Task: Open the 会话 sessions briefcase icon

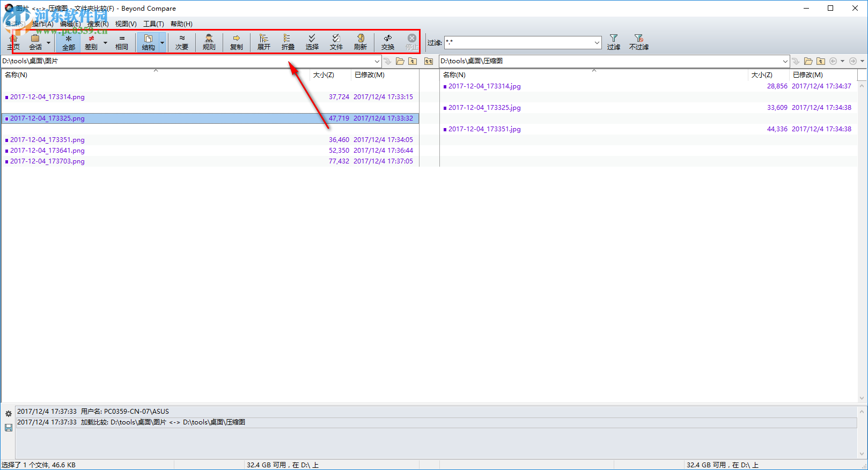Action: pyautogui.click(x=35, y=42)
